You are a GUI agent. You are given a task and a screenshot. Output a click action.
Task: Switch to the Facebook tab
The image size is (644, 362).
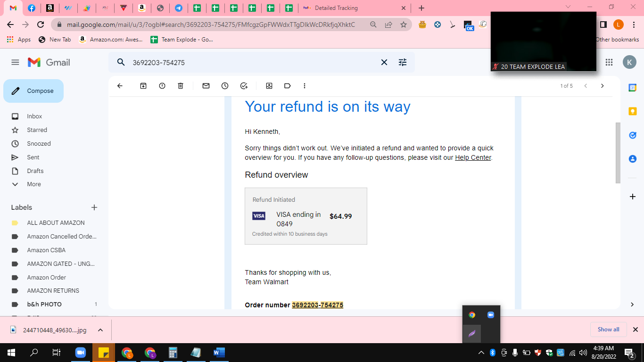point(32,8)
